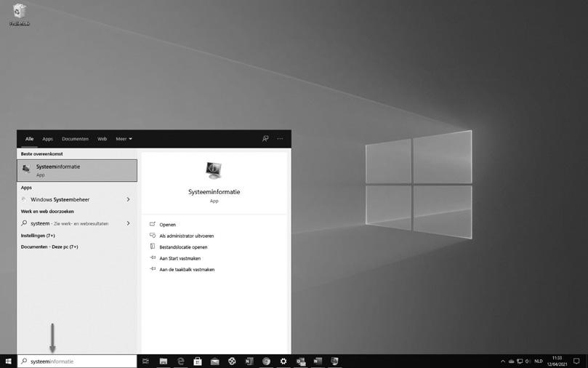Switch to the Apps search tab

pyautogui.click(x=48, y=139)
